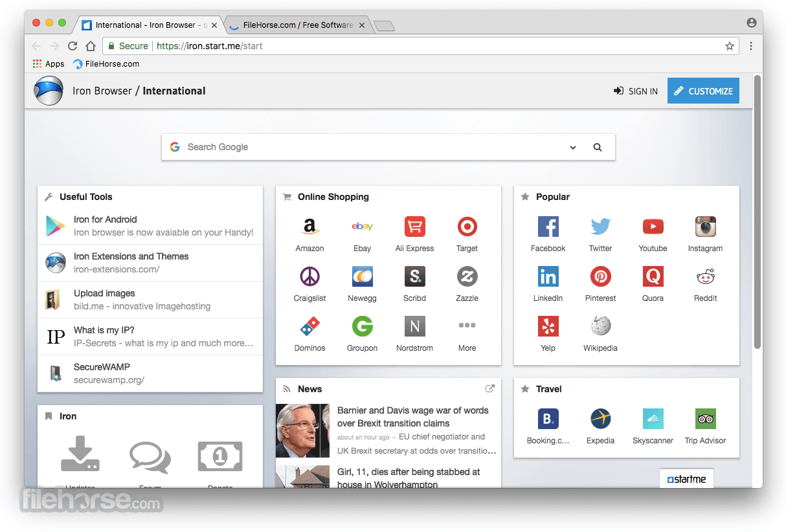Screen dimensions: 786x532
Task: Open the browser profile avatar icon
Action: point(751,23)
